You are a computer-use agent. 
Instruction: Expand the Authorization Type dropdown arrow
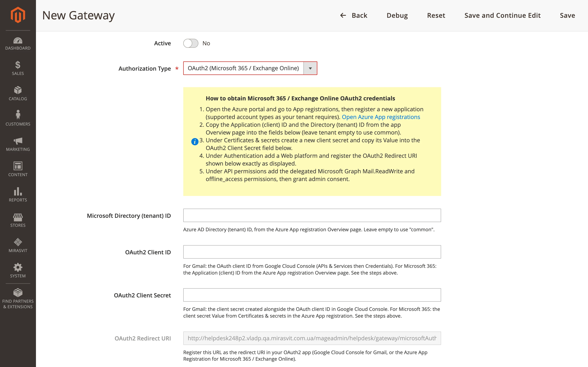(x=310, y=68)
